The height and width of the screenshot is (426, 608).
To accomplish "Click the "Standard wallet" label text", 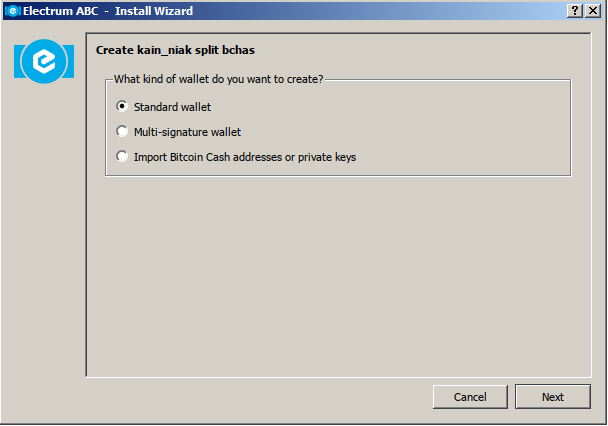I will 172,107.
